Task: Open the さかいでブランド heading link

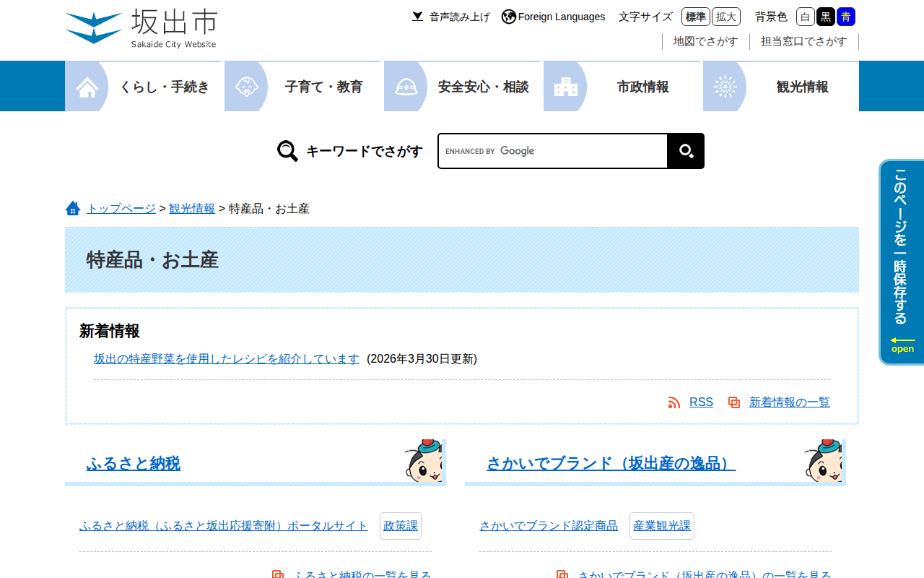Action: [x=611, y=464]
